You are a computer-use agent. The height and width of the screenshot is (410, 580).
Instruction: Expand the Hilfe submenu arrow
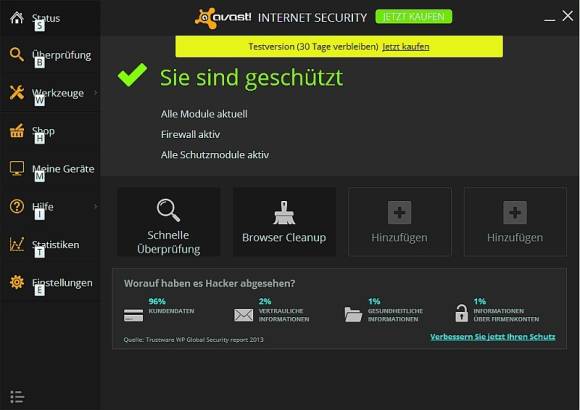(96, 206)
